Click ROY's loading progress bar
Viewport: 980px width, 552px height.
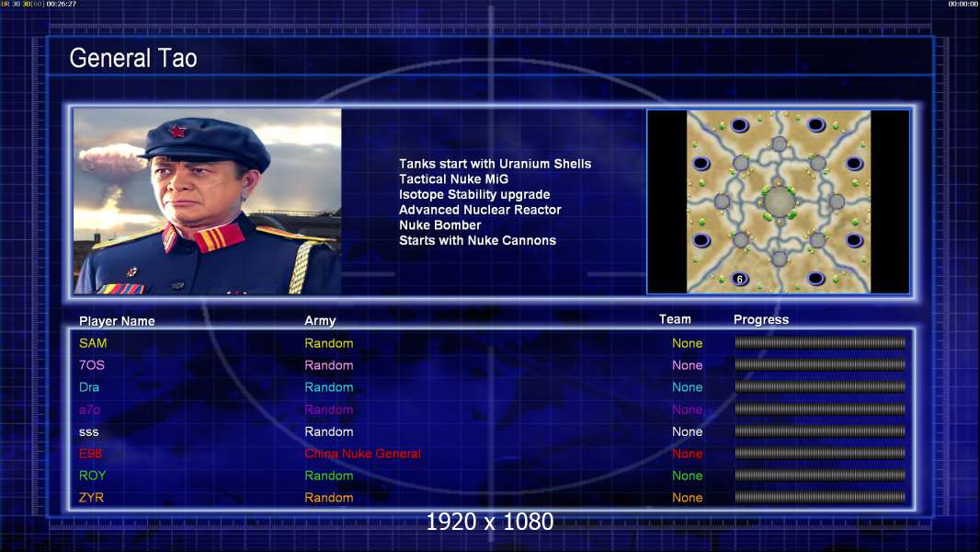(x=820, y=475)
